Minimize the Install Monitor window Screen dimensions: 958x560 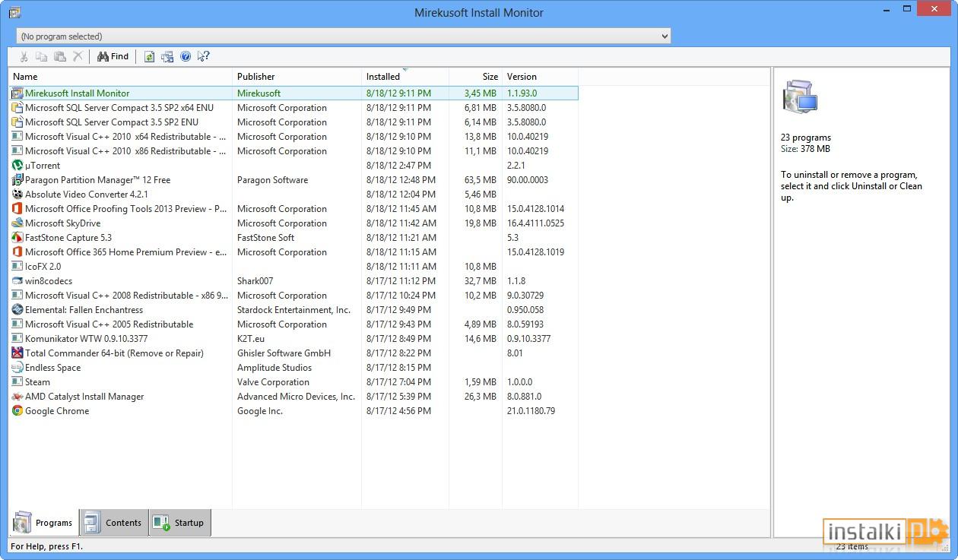(x=887, y=10)
